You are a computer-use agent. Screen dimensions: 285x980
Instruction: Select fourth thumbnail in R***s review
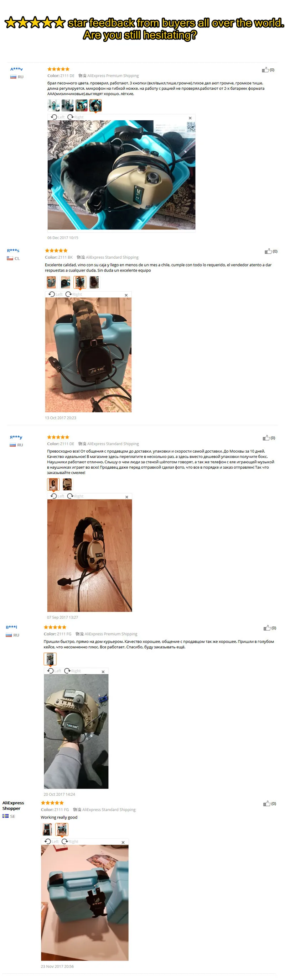pyautogui.click(x=94, y=282)
